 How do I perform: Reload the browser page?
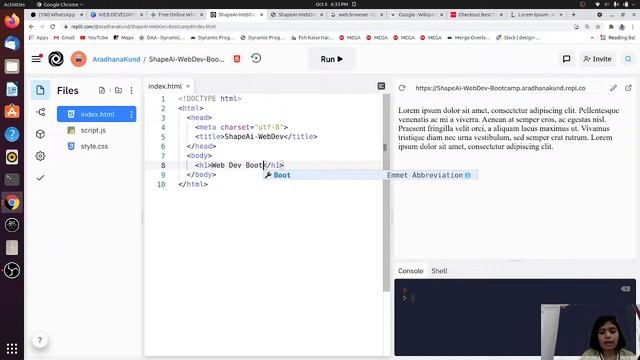(x=53, y=27)
